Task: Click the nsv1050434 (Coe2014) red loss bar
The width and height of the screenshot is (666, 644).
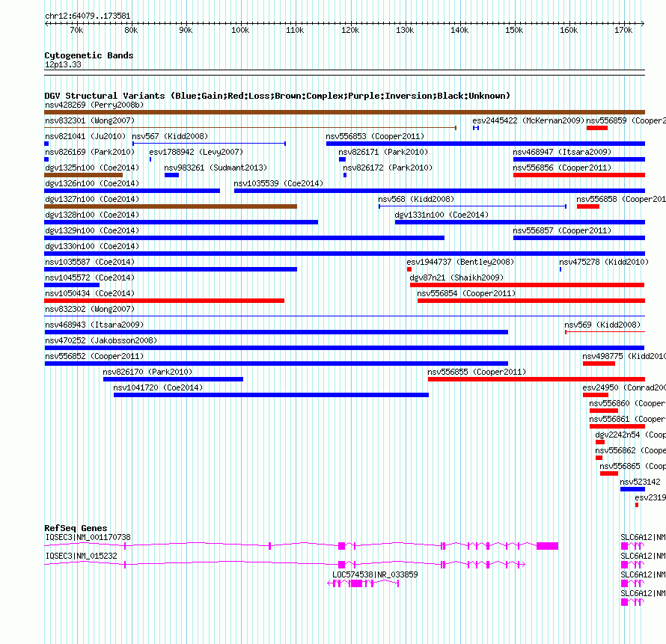Action: pos(165,301)
